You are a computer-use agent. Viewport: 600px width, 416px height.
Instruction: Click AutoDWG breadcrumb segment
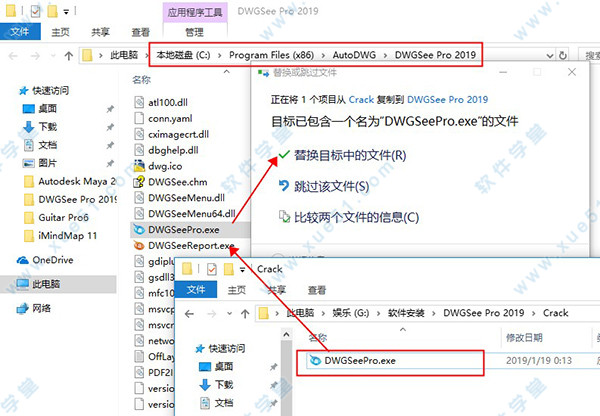point(354,55)
